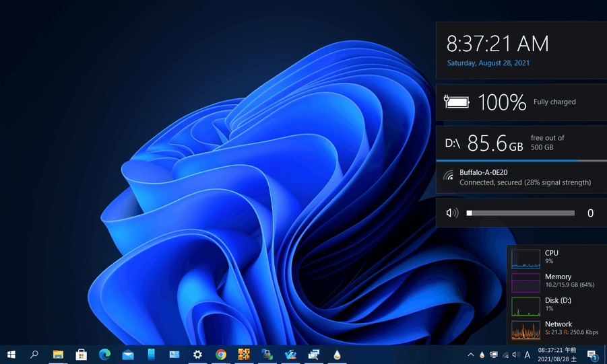Open the Rainmeter app button beside the magnifier-windows icon
The image size is (607, 364).
(337, 355)
